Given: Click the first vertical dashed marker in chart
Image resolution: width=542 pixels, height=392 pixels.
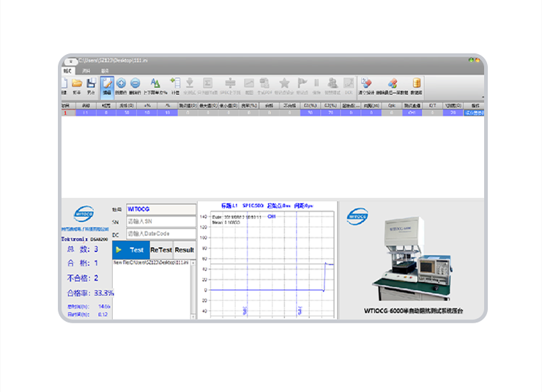Looking at the screenshot, I should [247, 265].
